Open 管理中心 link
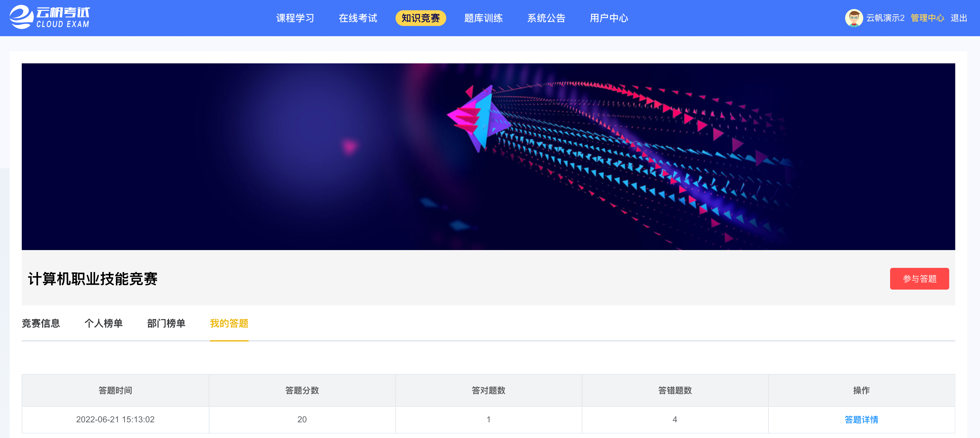 coord(927,18)
